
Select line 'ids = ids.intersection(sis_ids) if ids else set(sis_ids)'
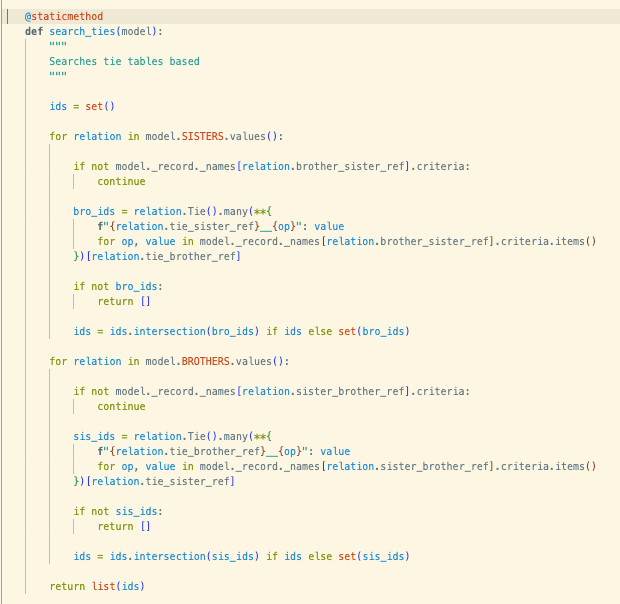pyautogui.click(x=241, y=556)
